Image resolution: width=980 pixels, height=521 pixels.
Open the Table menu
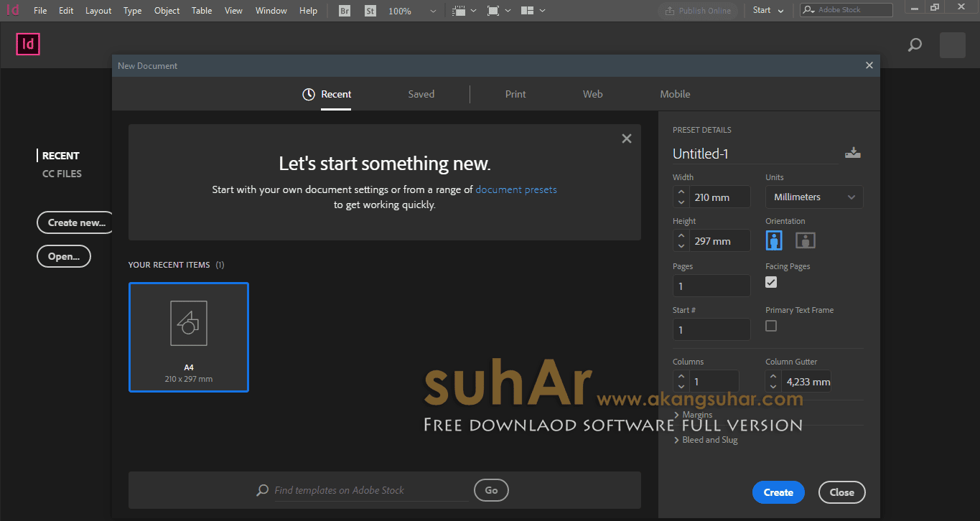tap(202, 11)
